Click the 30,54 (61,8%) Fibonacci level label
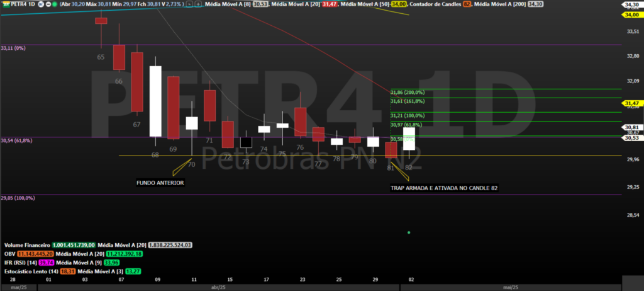The height and width of the screenshot is (291, 644). (16, 140)
